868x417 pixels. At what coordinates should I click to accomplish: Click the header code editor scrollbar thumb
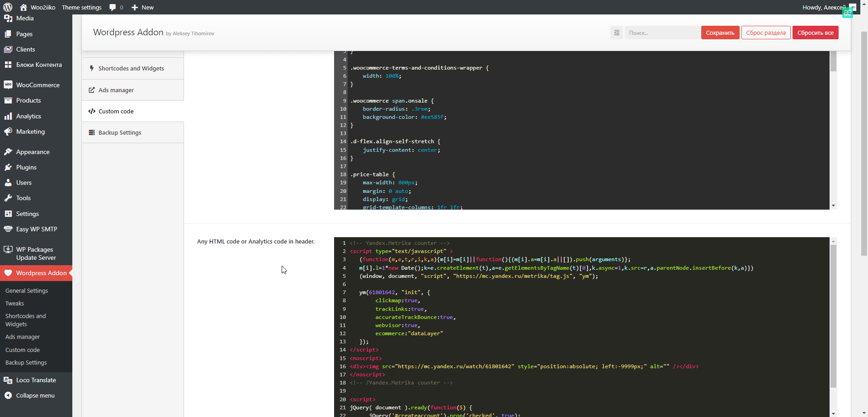click(x=833, y=316)
